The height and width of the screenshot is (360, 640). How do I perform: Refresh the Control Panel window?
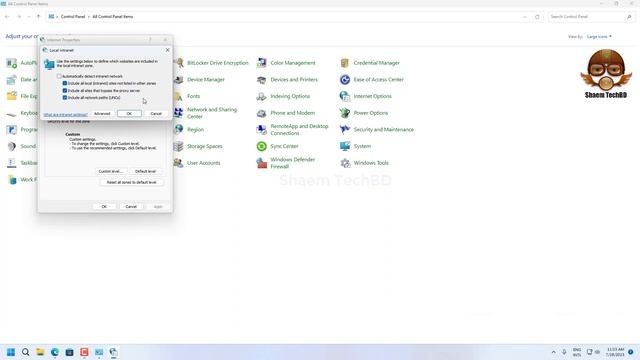tap(537, 17)
